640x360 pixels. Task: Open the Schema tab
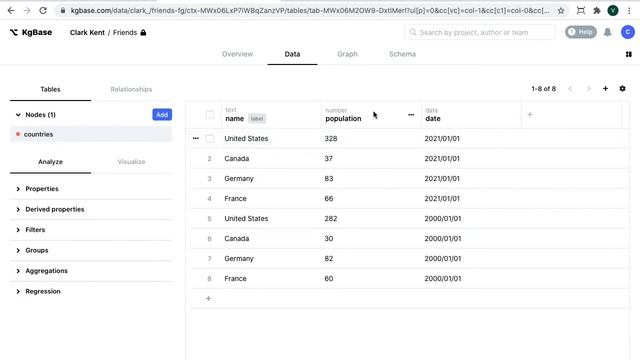402,54
